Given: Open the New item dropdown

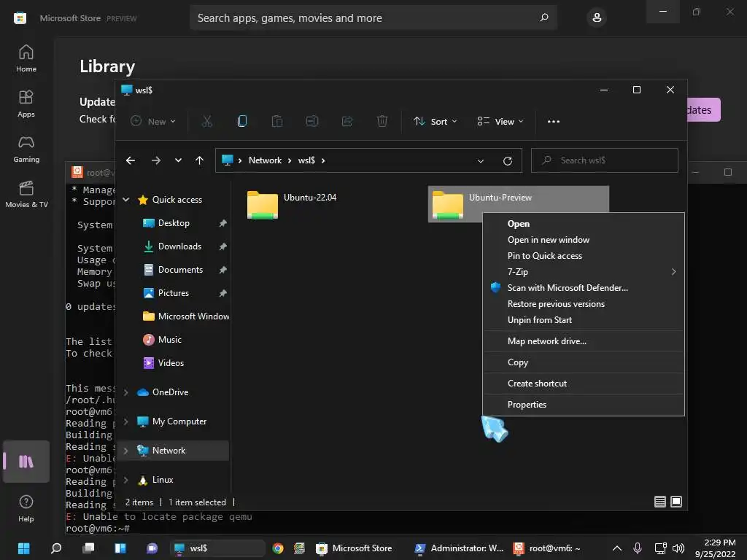Looking at the screenshot, I should tap(153, 122).
